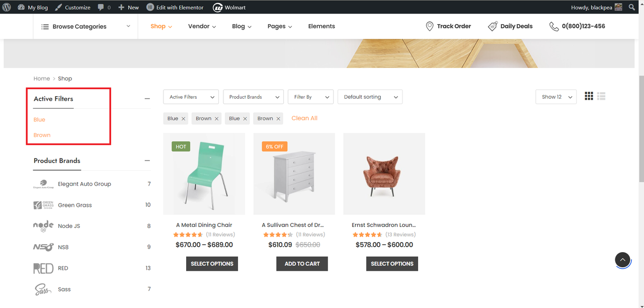Viewport: 644px width, 308px height.
Task: Remove the second Blue filter chip
Action: click(245, 119)
